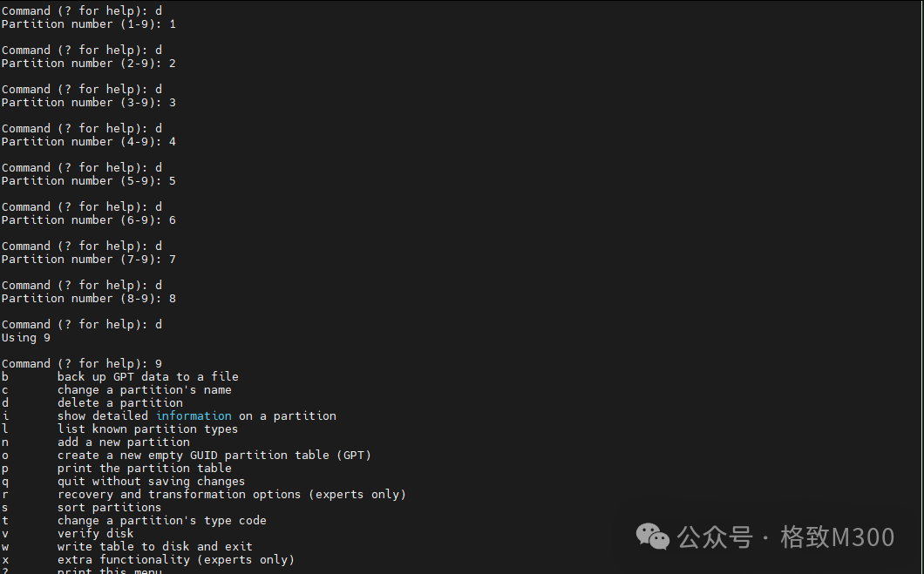Click the "back up GPT data to a file" entry
924x574 pixels.
click(147, 376)
